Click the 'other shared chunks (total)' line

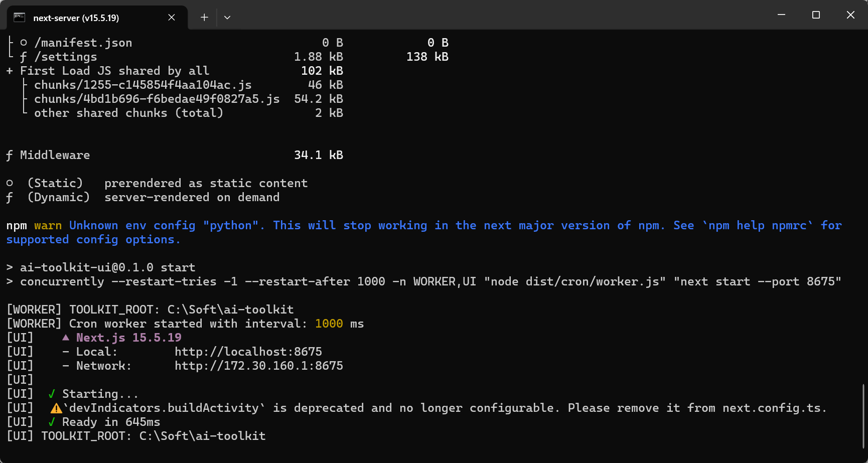coord(129,113)
